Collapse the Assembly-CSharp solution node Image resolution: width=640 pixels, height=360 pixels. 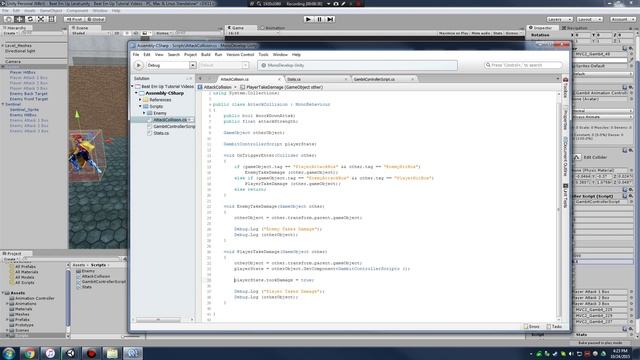click(136, 93)
